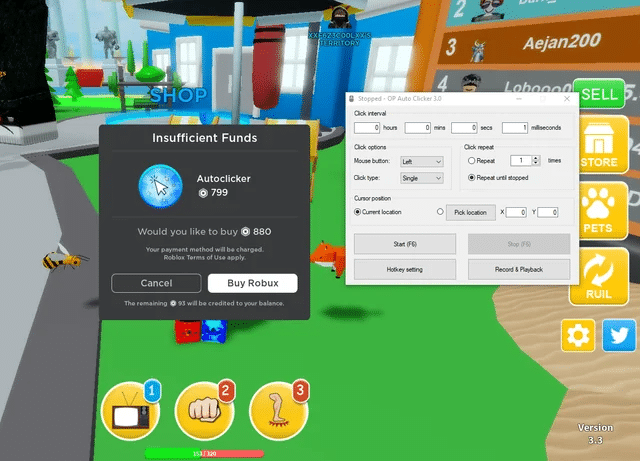640x461 pixels.
Task: Select Current location radio button
Action: 358,212
